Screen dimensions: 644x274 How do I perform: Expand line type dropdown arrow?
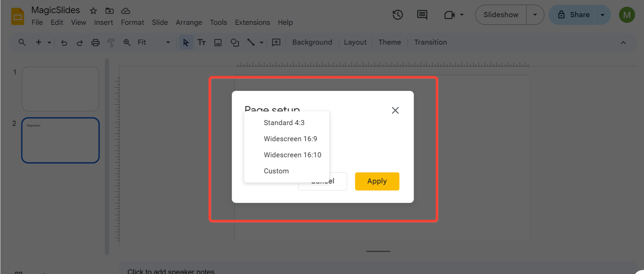point(261,43)
